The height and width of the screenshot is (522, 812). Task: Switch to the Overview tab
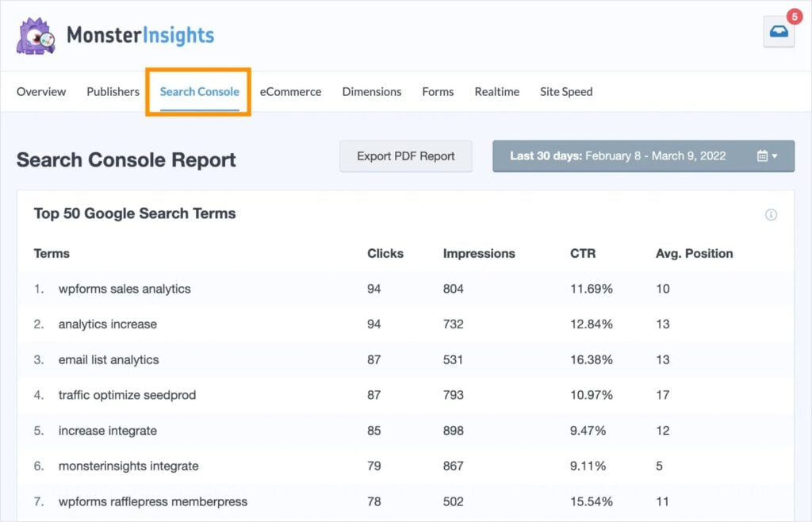pyautogui.click(x=40, y=91)
